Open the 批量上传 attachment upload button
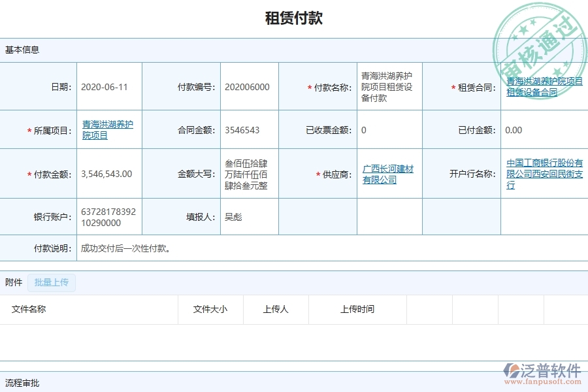588x392 pixels. [52, 282]
